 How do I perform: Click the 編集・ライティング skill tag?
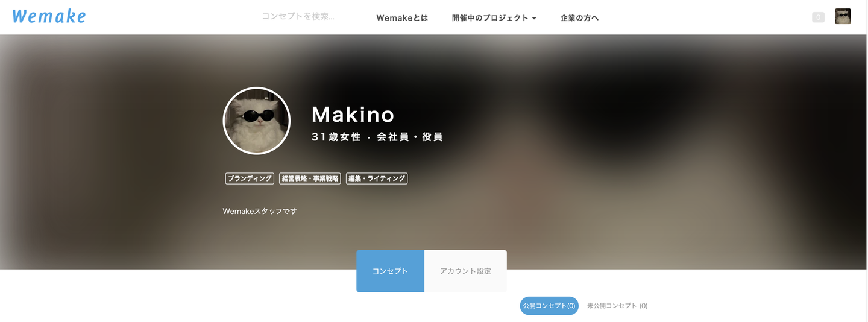(x=377, y=178)
